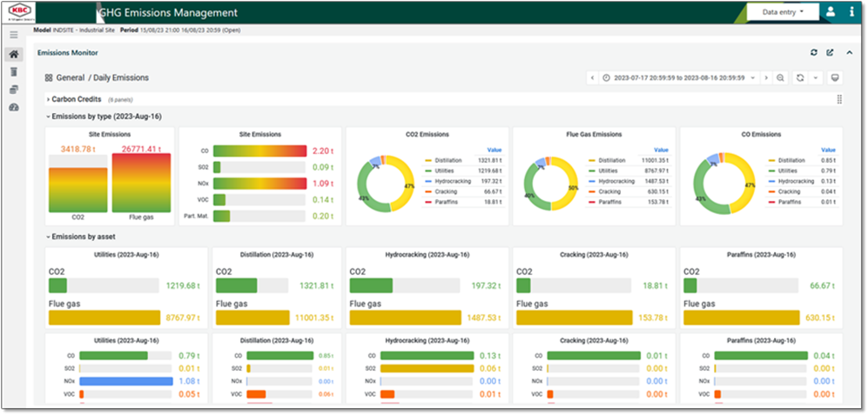Open Emissions Monitor in external window
Image resolution: width=868 pixels, height=415 pixels.
[x=830, y=53]
